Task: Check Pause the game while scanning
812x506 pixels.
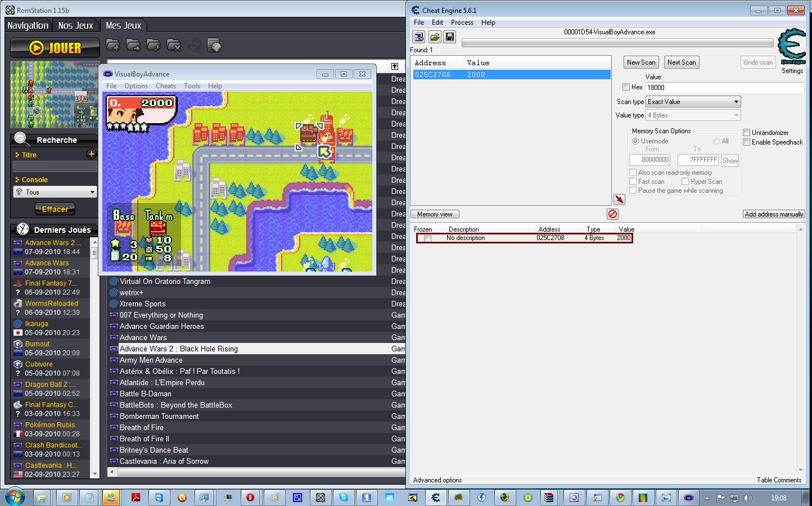Action: (633, 191)
